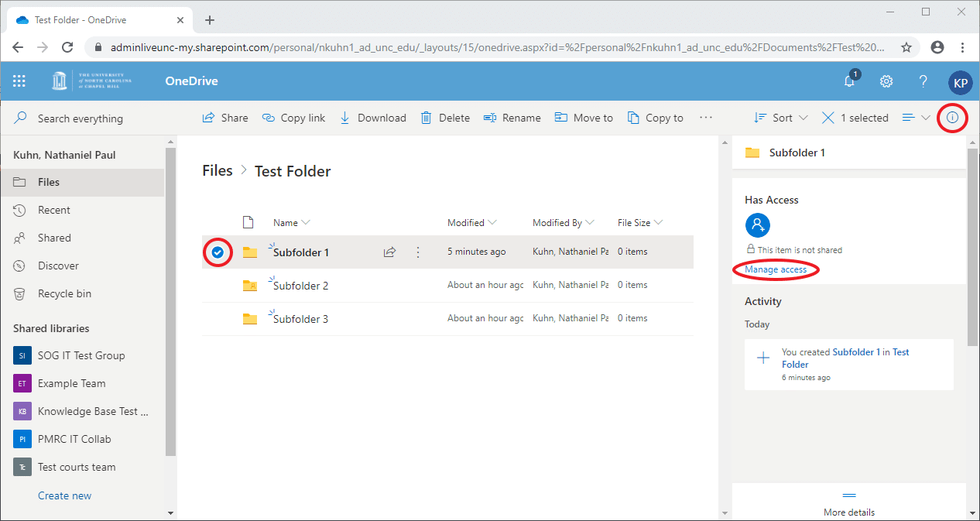The height and width of the screenshot is (521, 980).
Task: Click the help question mark icon
Action: coord(923,81)
